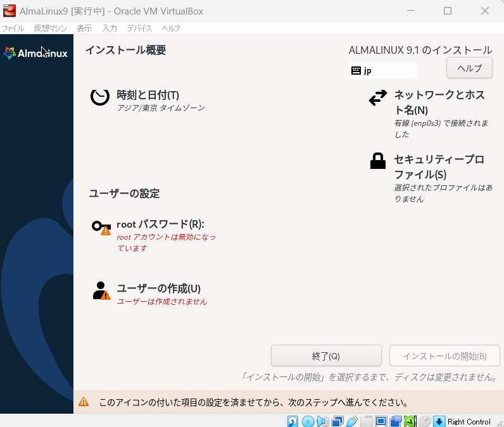Open the ヘルプ menu in menu bar
504x427 pixels.
click(x=171, y=28)
